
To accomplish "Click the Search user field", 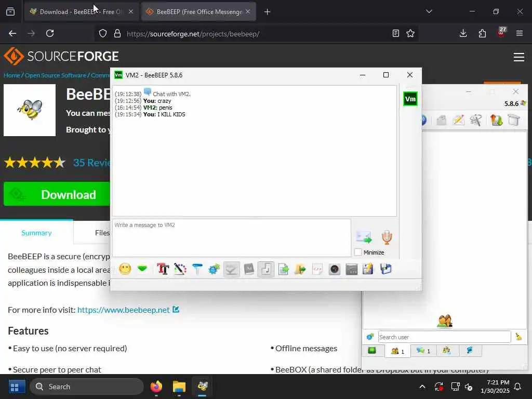I will click(445, 337).
